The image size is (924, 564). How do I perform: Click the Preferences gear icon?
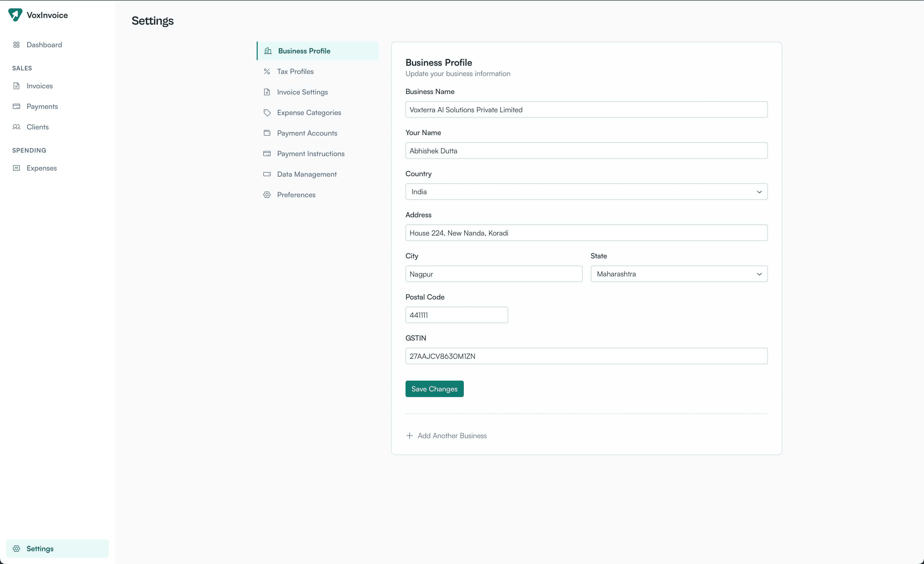point(267,195)
